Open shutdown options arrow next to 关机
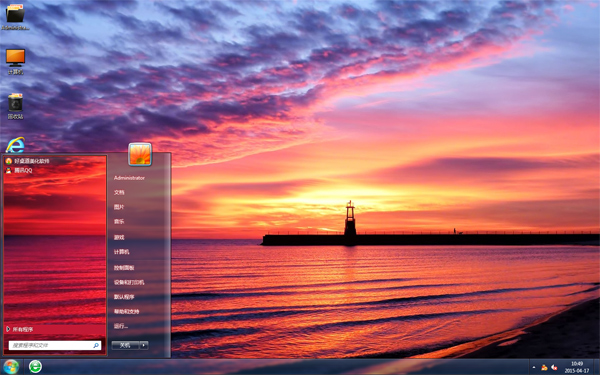 tap(144, 345)
